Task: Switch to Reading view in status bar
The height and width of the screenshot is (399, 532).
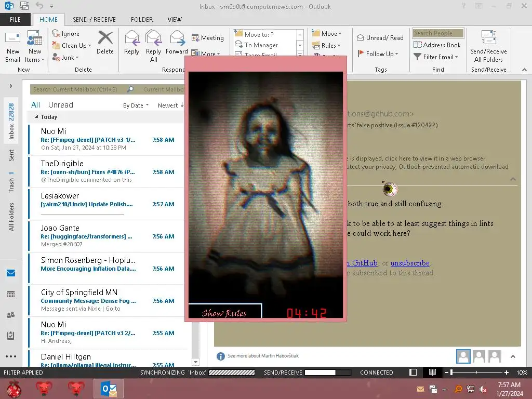Action: (x=432, y=372)
